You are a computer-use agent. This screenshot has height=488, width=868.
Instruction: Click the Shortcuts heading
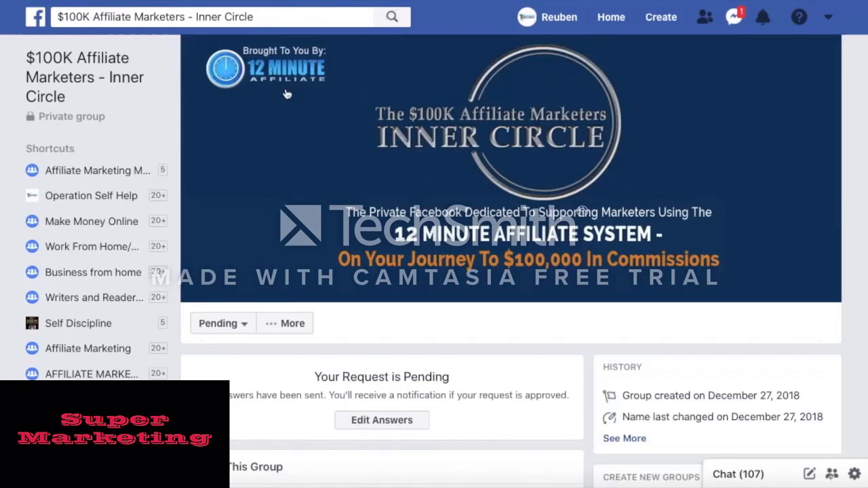coord(50,148)
